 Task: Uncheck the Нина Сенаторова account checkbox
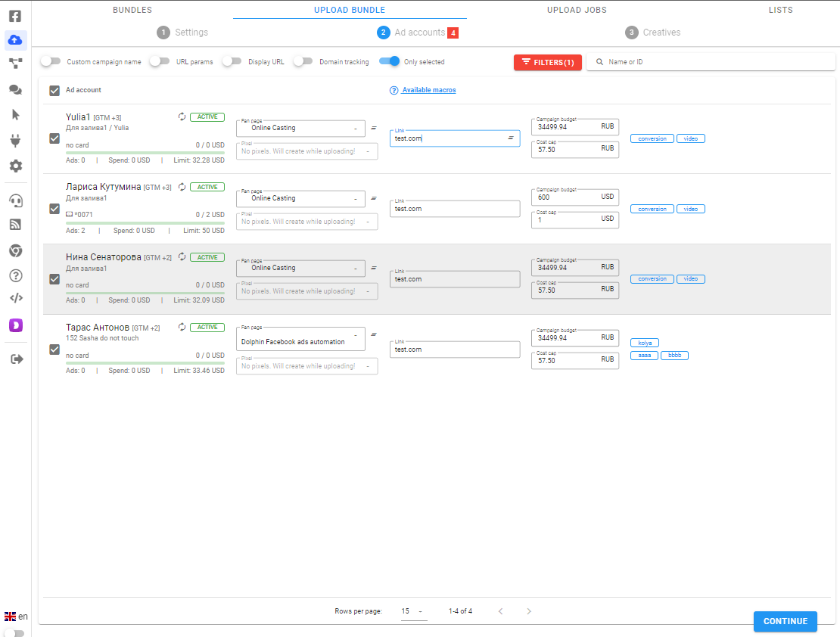click(x=54, y=279)
